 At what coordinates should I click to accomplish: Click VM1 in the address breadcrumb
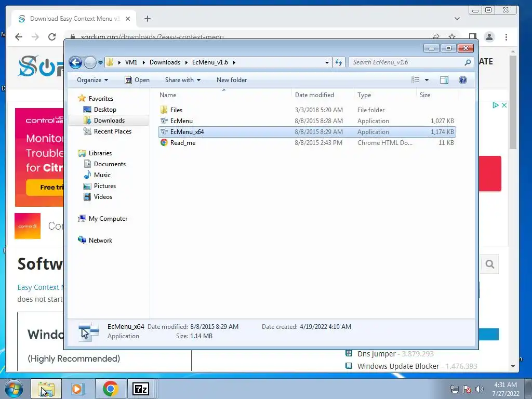tap(131, 62)
